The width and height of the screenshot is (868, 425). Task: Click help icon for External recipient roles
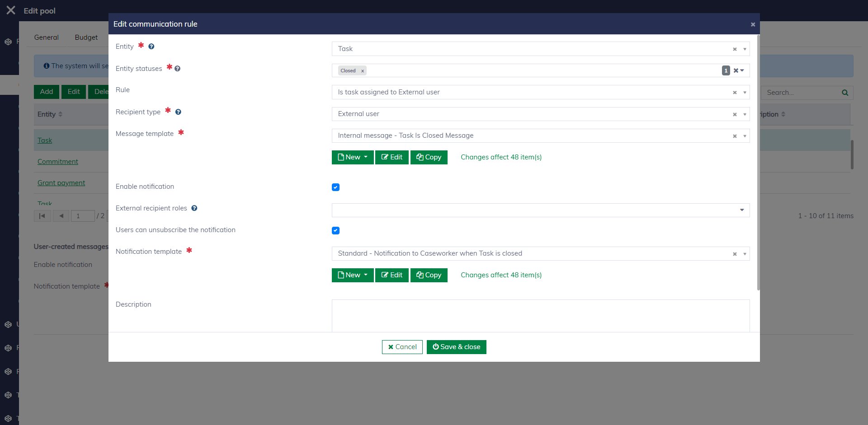coord(194,208)
